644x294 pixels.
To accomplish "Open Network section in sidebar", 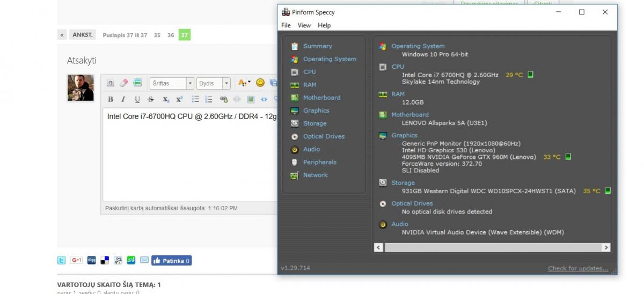I will click(315, 175).
